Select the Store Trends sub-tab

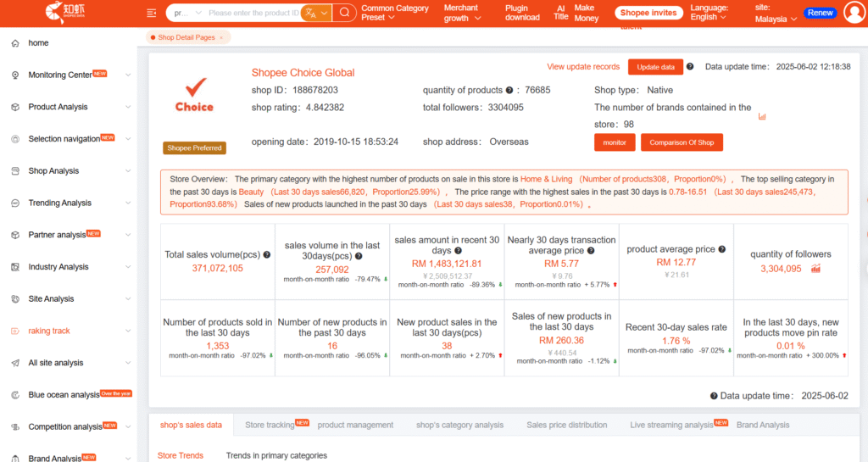[x=180, y=455]
